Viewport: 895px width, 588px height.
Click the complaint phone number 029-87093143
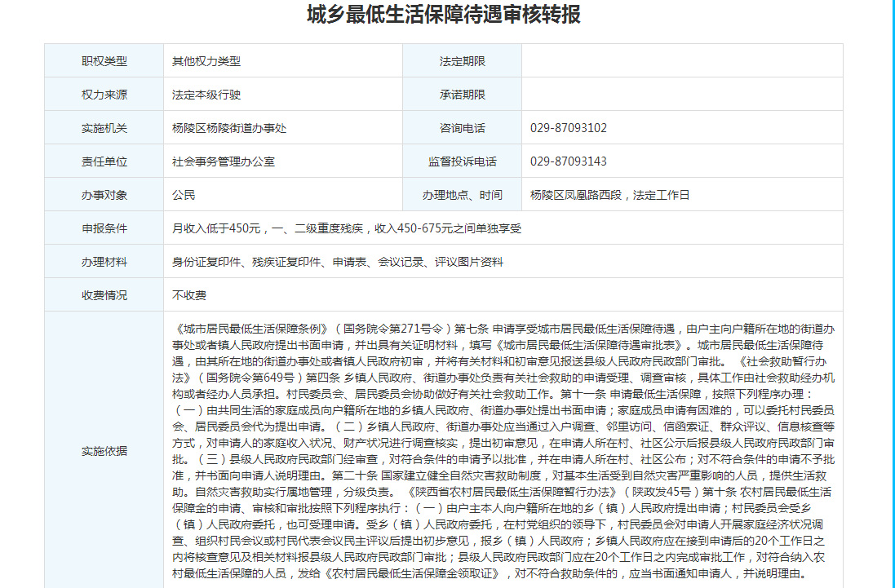(569, 161)
